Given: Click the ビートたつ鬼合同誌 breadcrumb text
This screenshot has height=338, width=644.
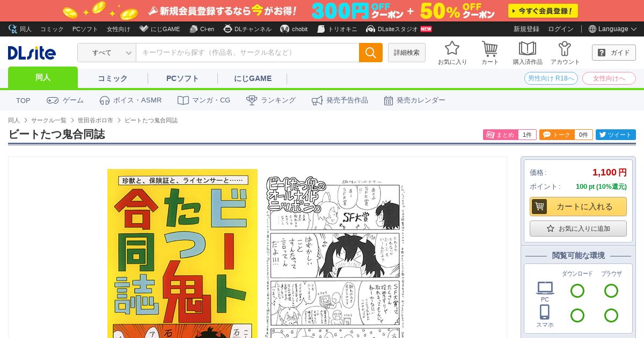Looking at the screenshot, I should (151, 120).
